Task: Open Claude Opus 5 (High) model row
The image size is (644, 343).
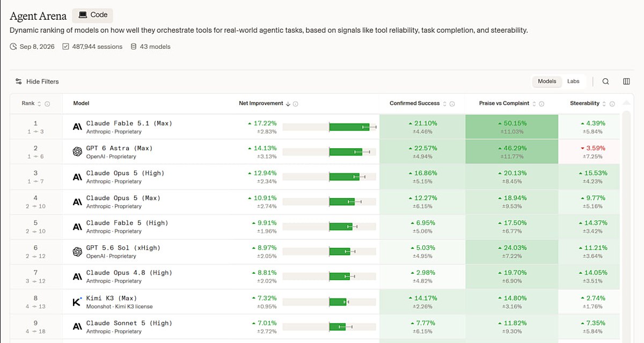Action: coord(315,177)
